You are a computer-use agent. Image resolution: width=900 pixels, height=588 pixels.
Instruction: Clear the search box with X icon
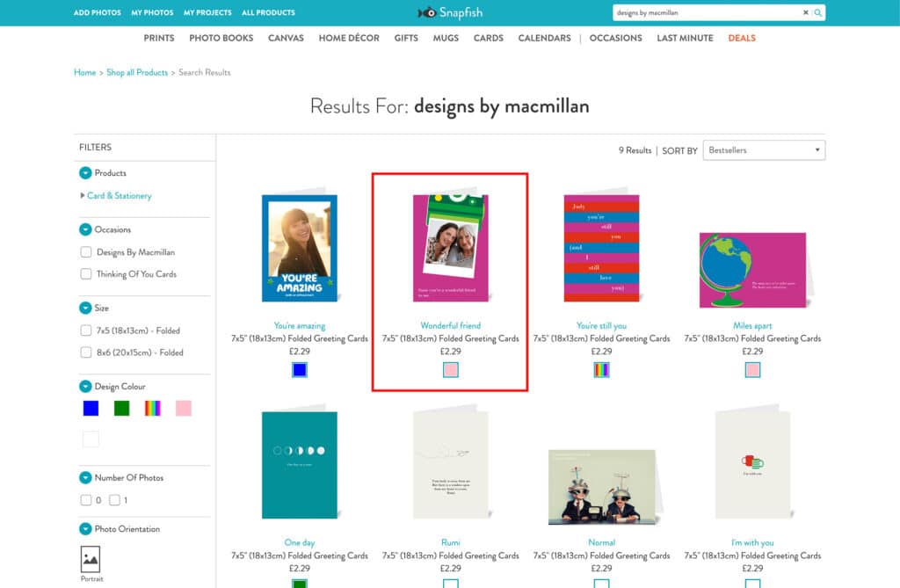click(805, 13)
